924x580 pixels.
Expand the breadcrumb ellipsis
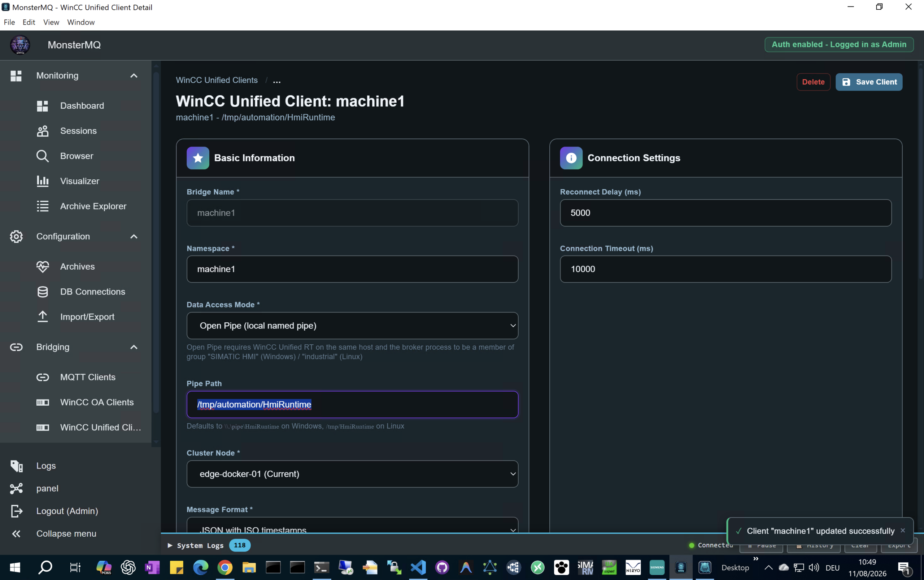276,80
